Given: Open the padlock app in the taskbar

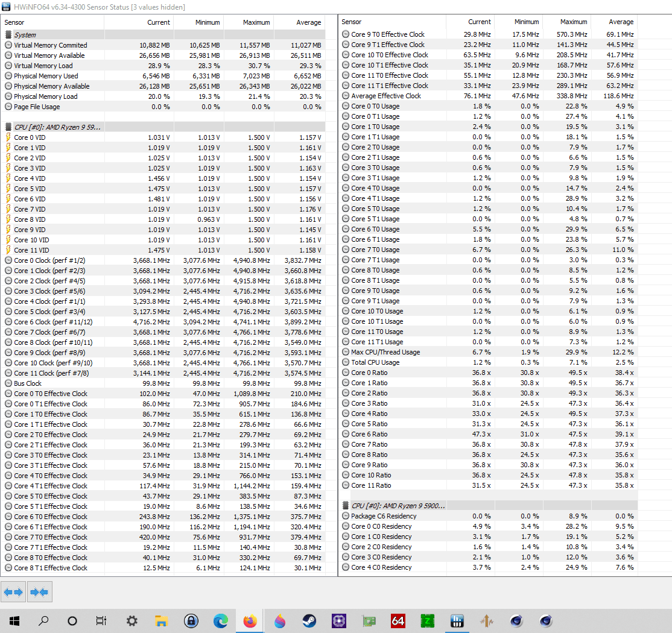Looking at the screenshot, I should (191, 620).
